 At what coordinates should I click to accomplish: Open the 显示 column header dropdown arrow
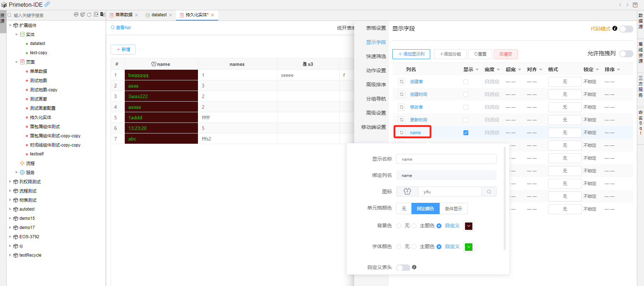point(477,70)
